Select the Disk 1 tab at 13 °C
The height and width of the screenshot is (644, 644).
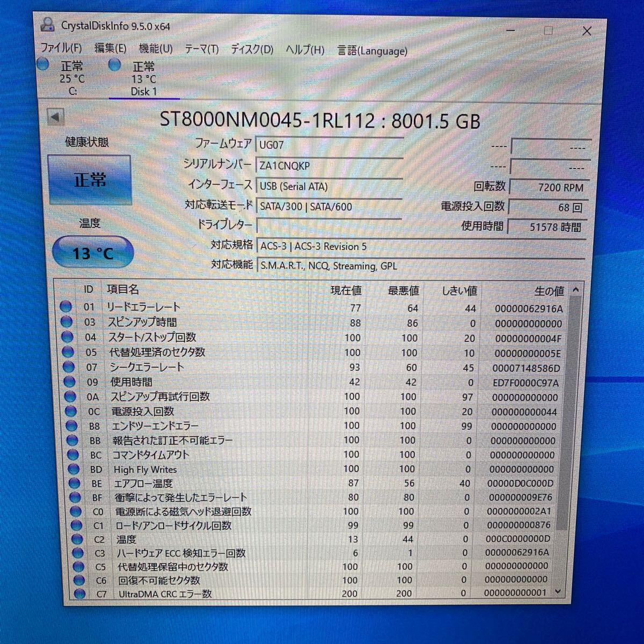(x=143, y=78)
